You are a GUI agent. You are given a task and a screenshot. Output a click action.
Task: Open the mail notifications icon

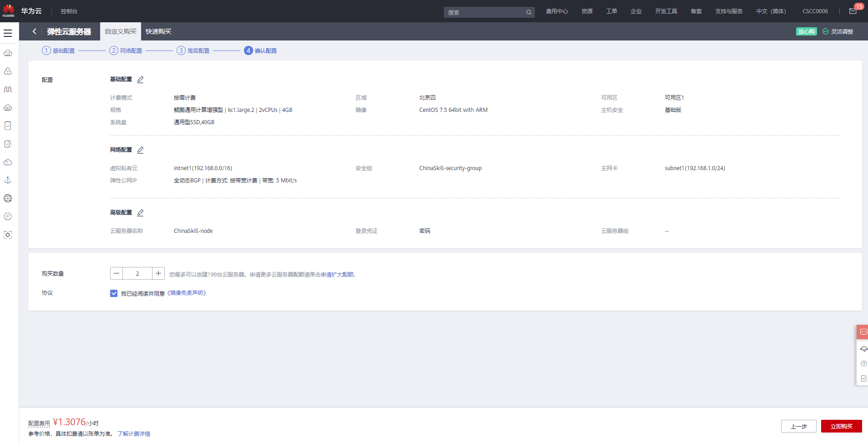pos(853,11)
